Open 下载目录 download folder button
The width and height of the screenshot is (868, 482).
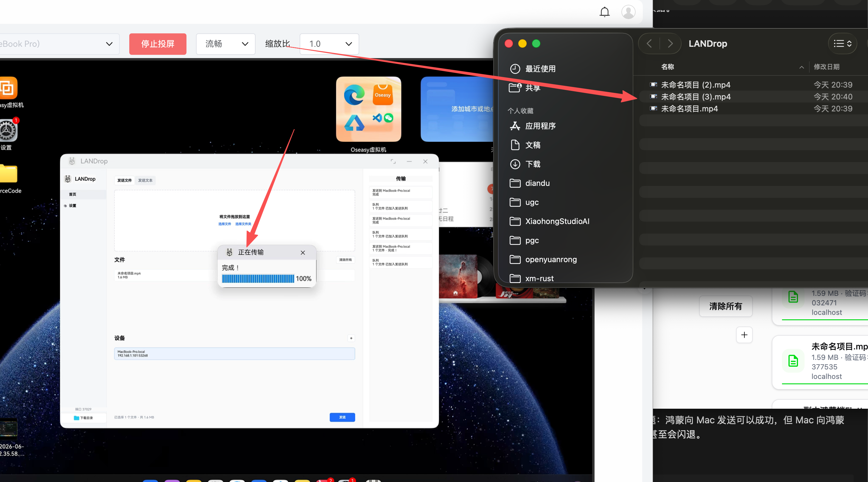coord(83,418)
